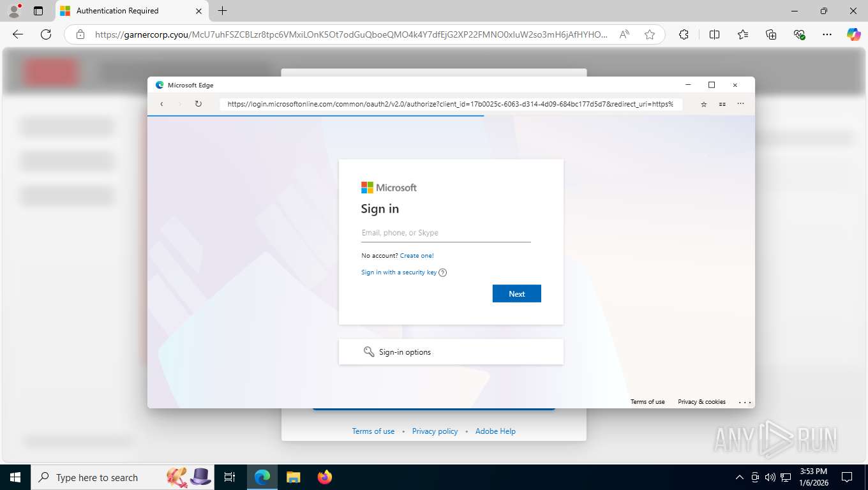Open a new tab with the plus icon
This screenshot has width=868, height=490.
[222, 11]
